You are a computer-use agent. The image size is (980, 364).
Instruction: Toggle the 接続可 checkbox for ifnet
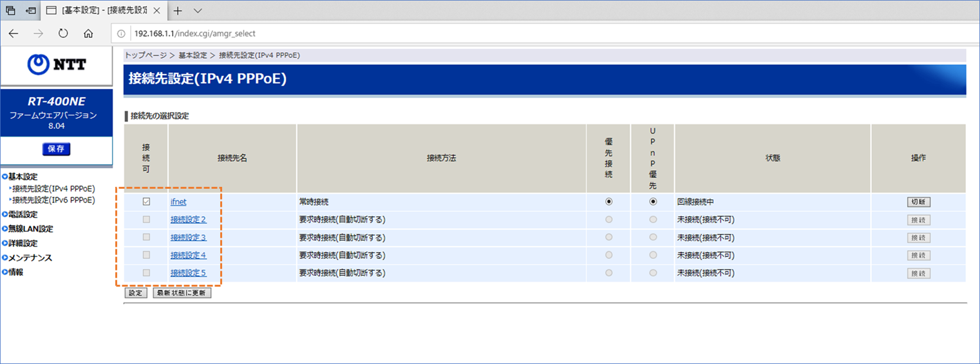click(x=146, y=202)
